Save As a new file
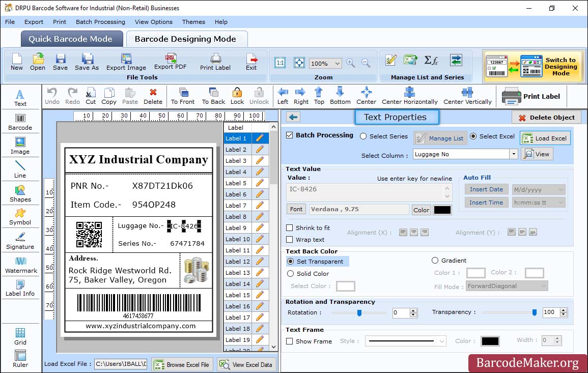 87,62
